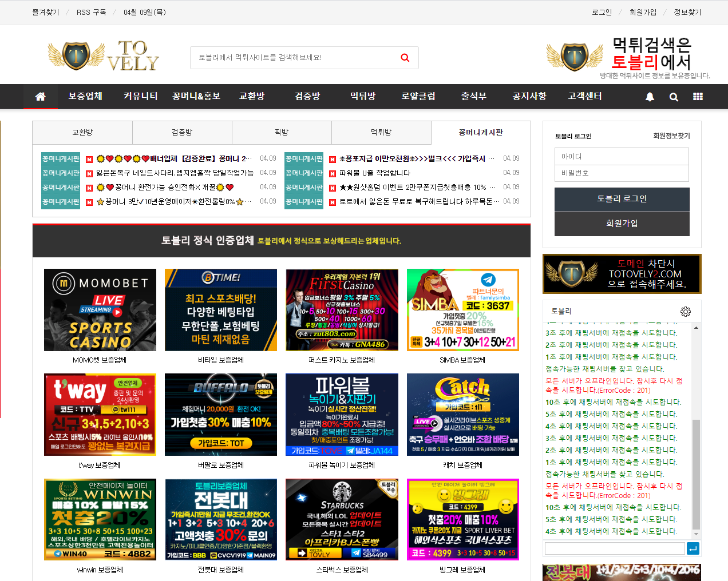Open post '잃은돈복구 네임드사다리.엠지엠홀짝'

175,173
